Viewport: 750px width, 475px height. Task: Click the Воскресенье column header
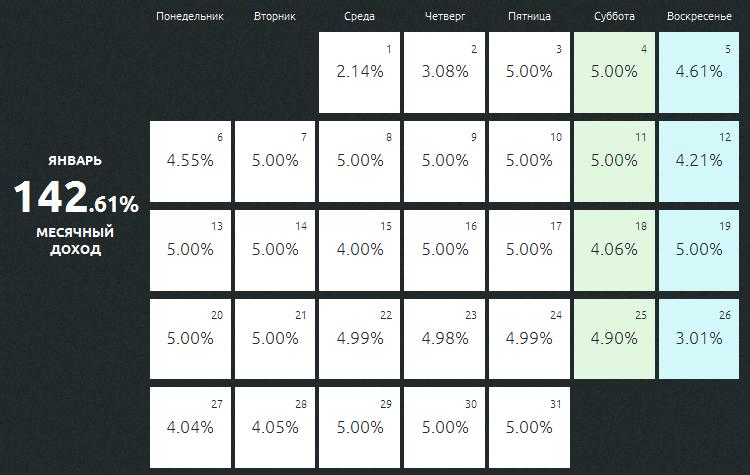click(x=699, y=16)
